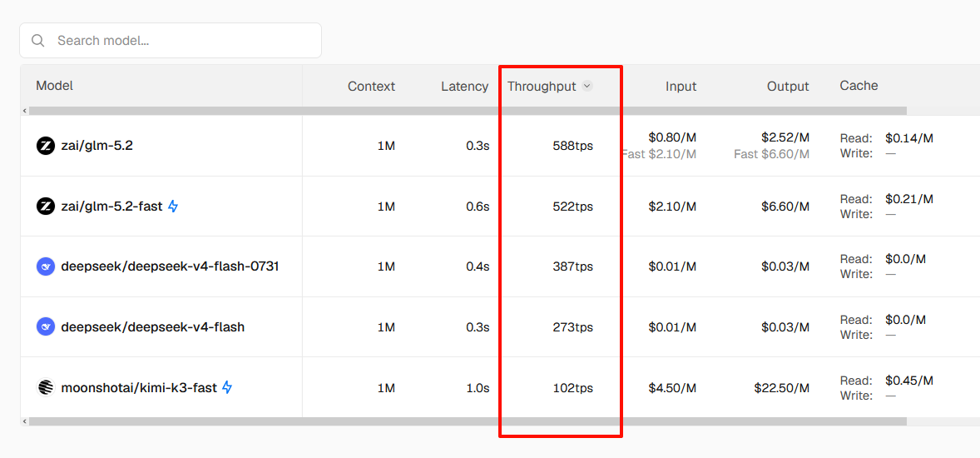Click the 0.4s latency value

(x=478, y=266)
